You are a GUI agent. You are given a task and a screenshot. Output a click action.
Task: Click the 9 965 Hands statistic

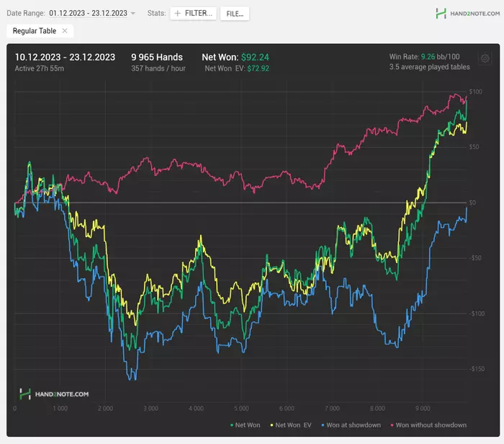157,57
